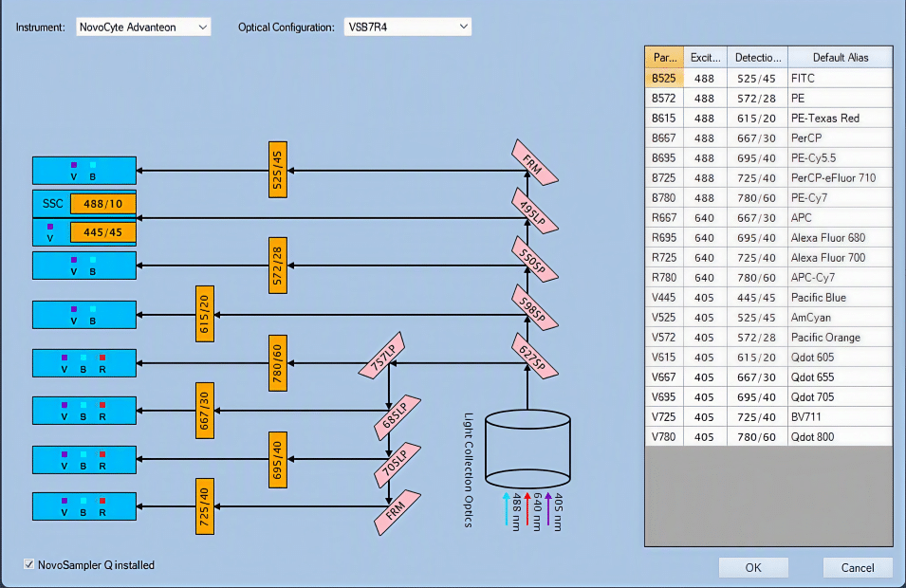906x588 pixels.
Task: Click the cylinder light collection optics icon
Action: (527, 449)
